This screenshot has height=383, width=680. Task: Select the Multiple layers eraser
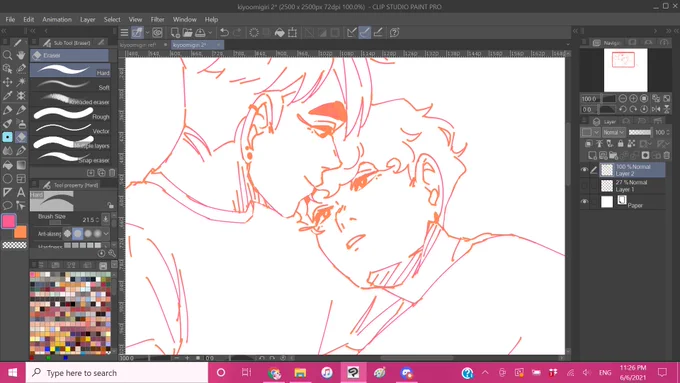coord(71,143)
